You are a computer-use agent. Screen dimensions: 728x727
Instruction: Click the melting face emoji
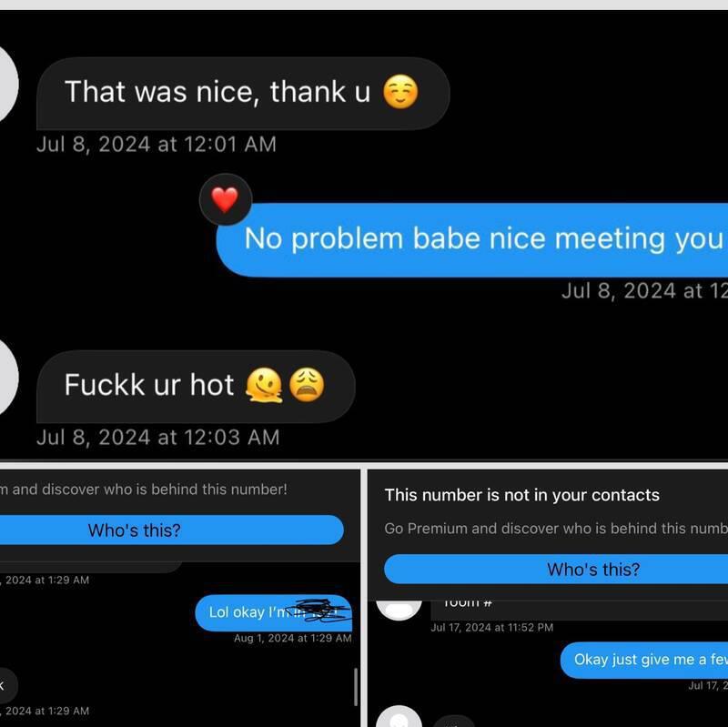pyautogui.click(x=264, y=385)
